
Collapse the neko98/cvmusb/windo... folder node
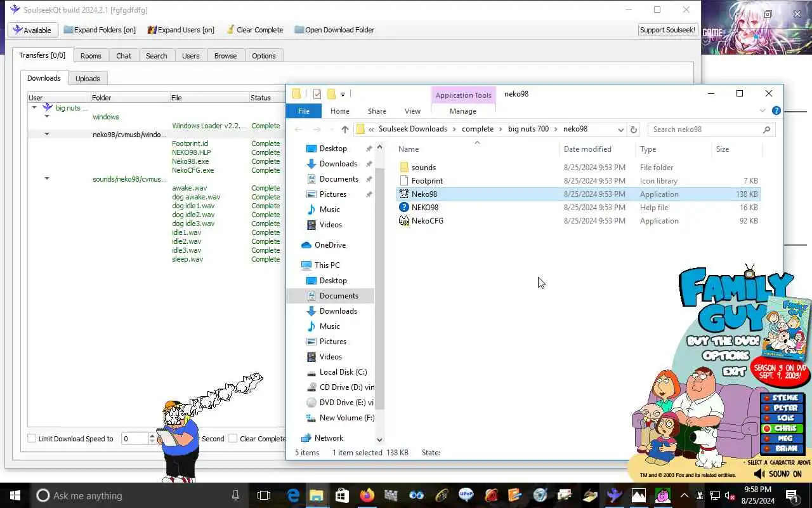click(x=46, y=135)
